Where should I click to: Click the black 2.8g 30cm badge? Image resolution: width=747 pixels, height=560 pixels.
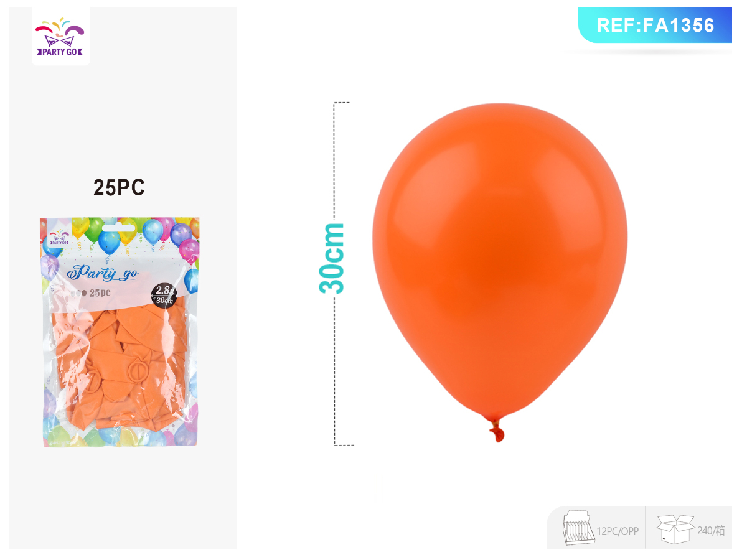164,296
